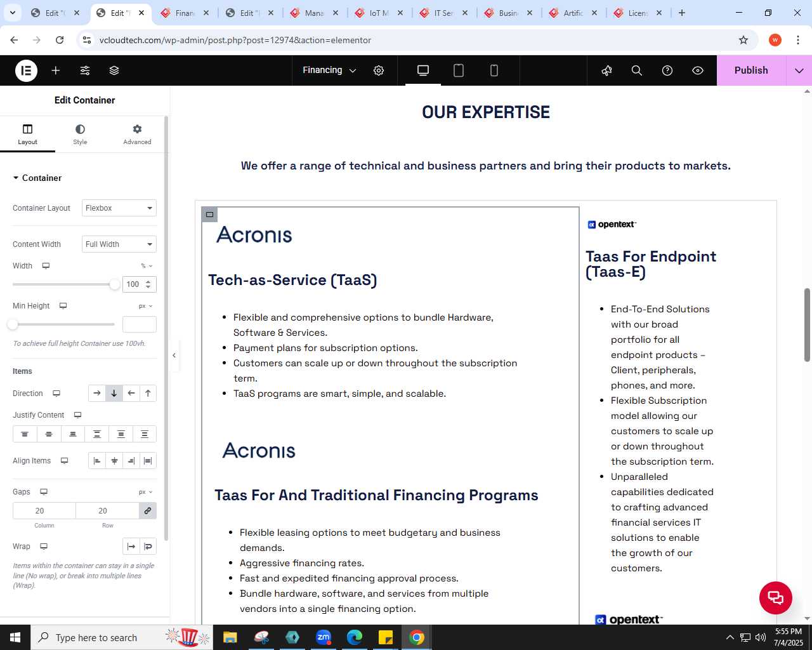The image size is (812, 650).
Task: Set direction to Column reversed
Action: pyautogui.click(x=148, y=394)
